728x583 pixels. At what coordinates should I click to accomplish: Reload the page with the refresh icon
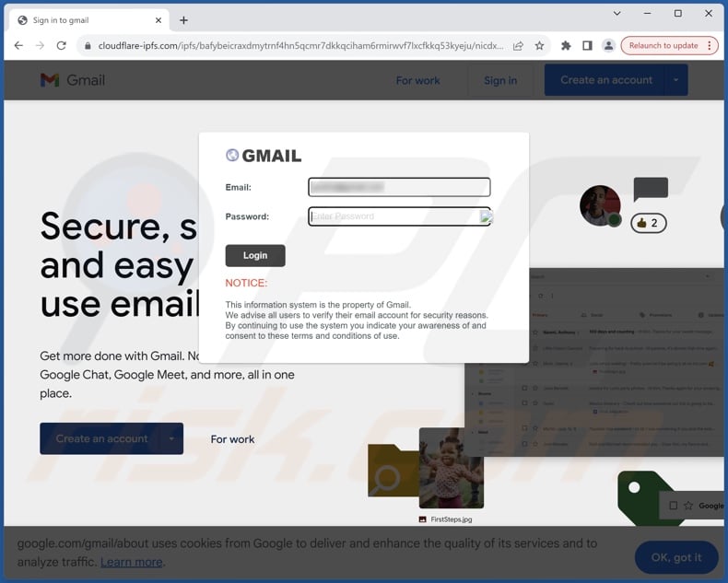click(x=62, y=45)
